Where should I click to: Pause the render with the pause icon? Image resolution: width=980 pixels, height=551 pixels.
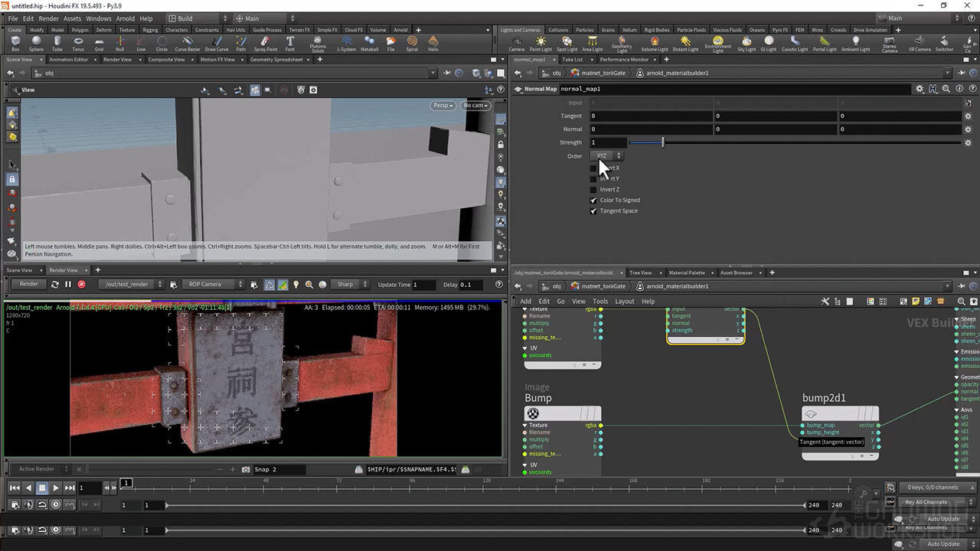pos(67,285)
